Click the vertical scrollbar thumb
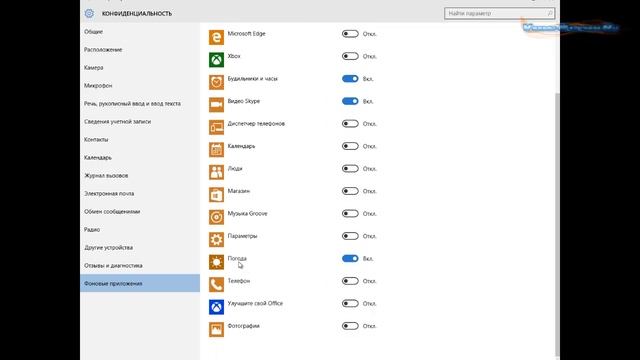640x360 pixels. click(x=557, y=224)
